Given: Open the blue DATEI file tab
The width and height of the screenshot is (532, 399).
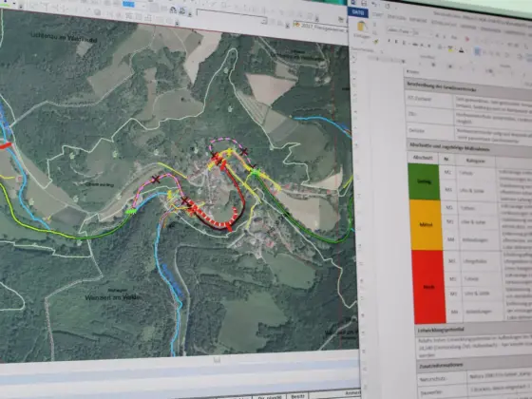Looking at the screenshot, I should [x=358, y=12].
